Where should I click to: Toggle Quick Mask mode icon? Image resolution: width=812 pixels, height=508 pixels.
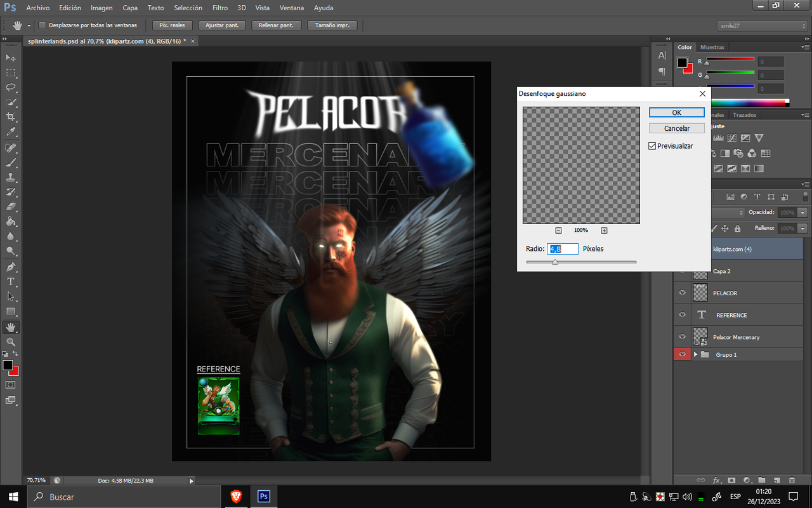11,385
